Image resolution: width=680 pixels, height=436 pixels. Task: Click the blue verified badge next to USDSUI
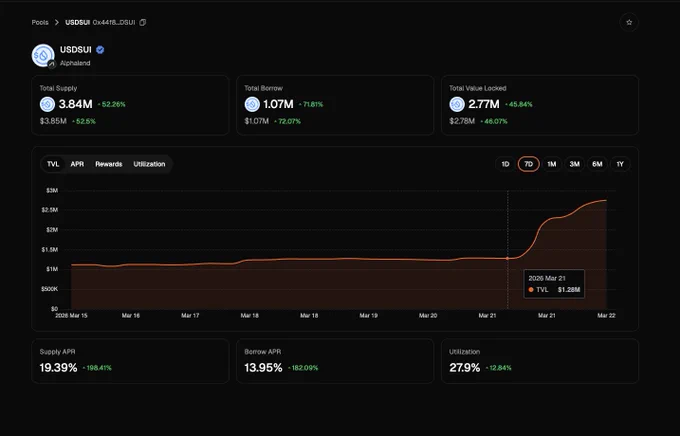pos(100,50)
